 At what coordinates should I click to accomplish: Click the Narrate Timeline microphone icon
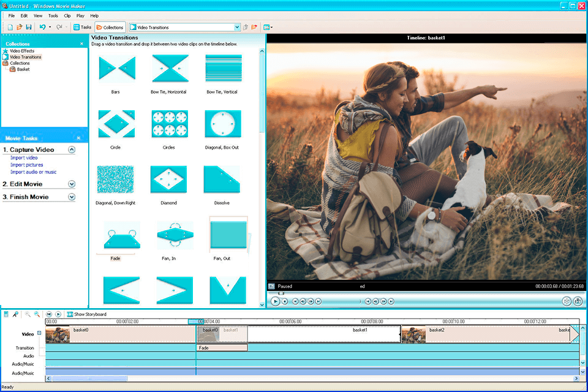15,314
